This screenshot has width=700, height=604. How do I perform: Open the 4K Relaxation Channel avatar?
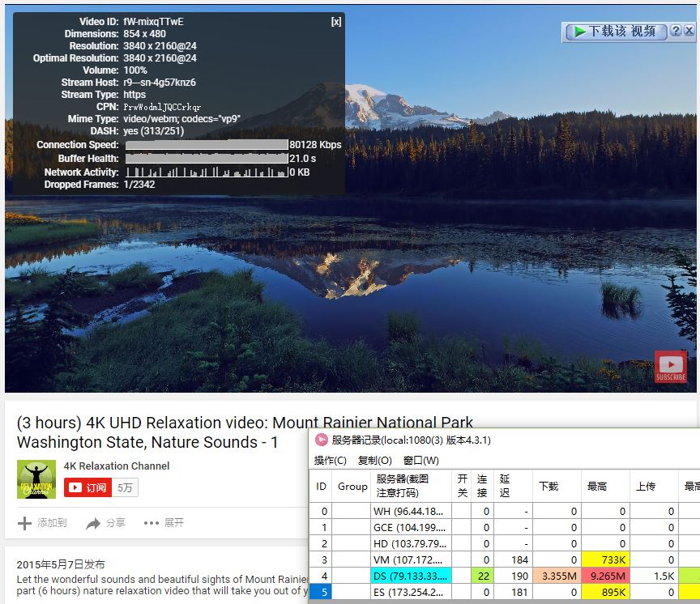[x=36, y=479]
